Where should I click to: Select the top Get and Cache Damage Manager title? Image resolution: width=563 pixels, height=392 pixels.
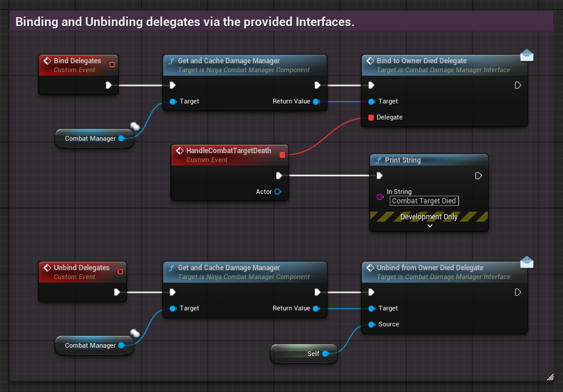(229, 61)
